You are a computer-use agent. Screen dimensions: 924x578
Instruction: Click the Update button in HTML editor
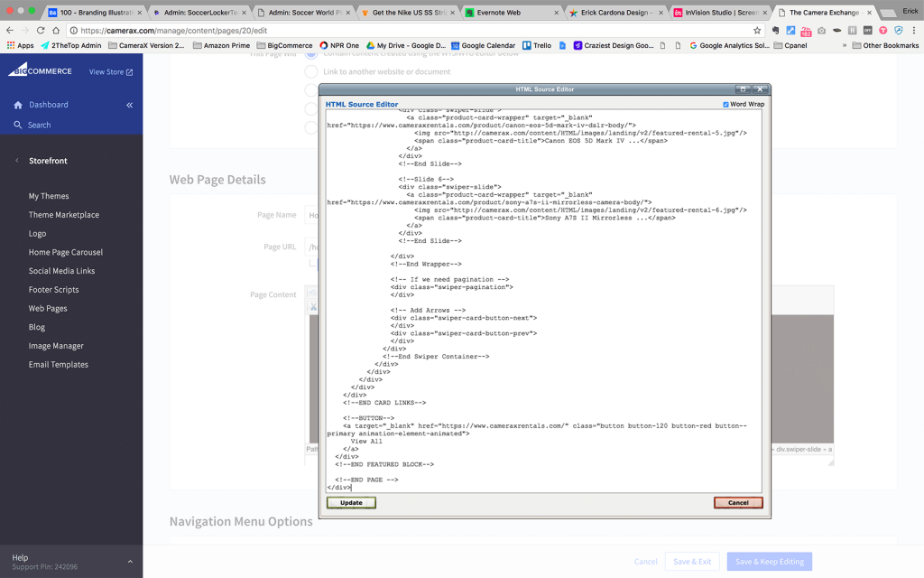pos(351,502)
